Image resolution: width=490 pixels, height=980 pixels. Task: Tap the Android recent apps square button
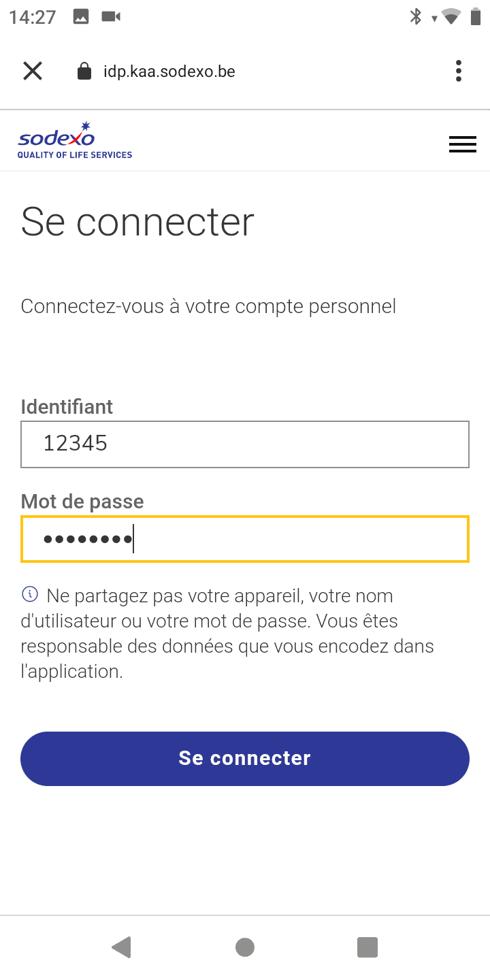tap(367, 947)
